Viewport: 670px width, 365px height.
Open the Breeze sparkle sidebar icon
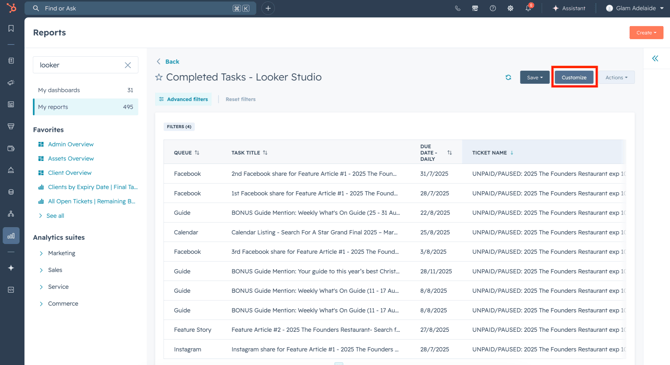(x=11, y=268)
